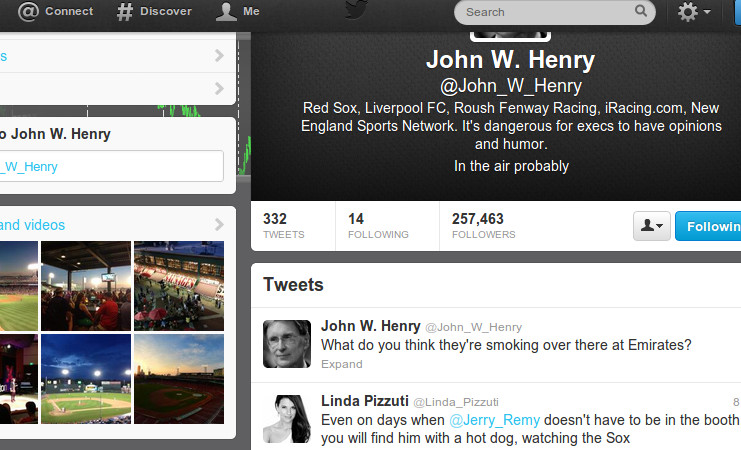Toggle the Following button
Viewport: 741px width, 450px height.
click(x=708, y=226)
